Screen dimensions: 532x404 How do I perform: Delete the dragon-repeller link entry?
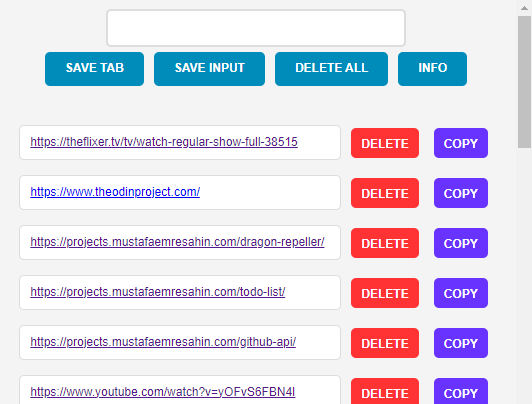pos(385,243)
